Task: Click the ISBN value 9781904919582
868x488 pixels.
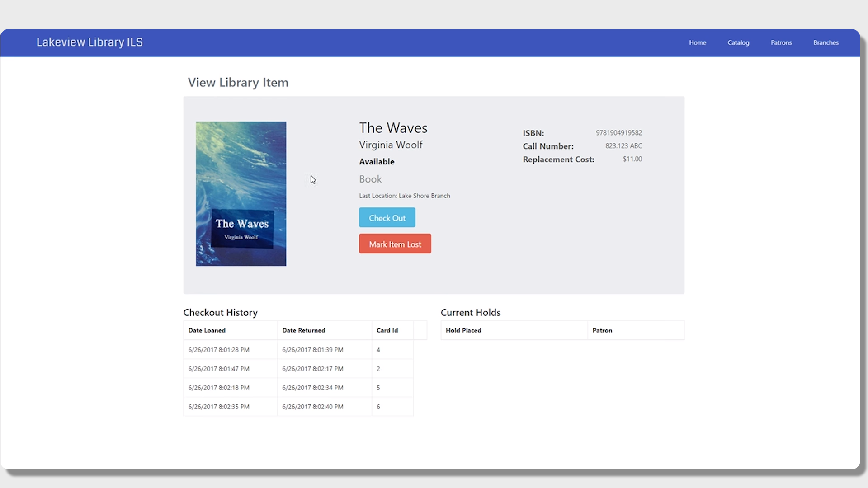Action: 619,133
